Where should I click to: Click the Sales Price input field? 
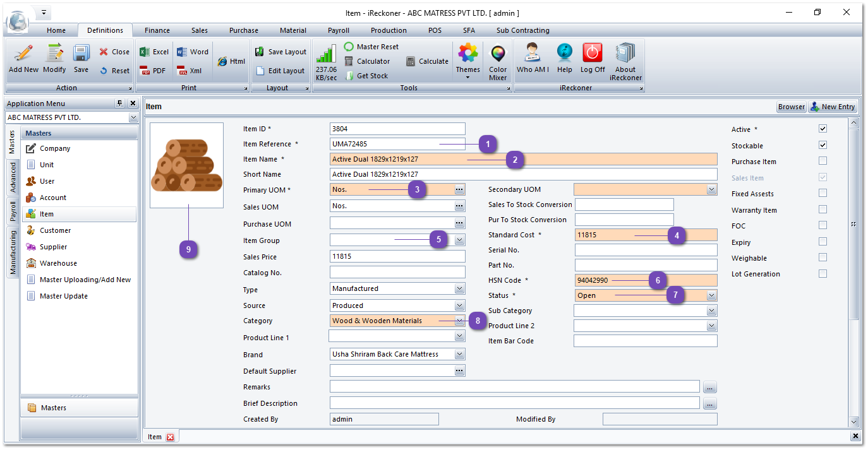point(397,257)
